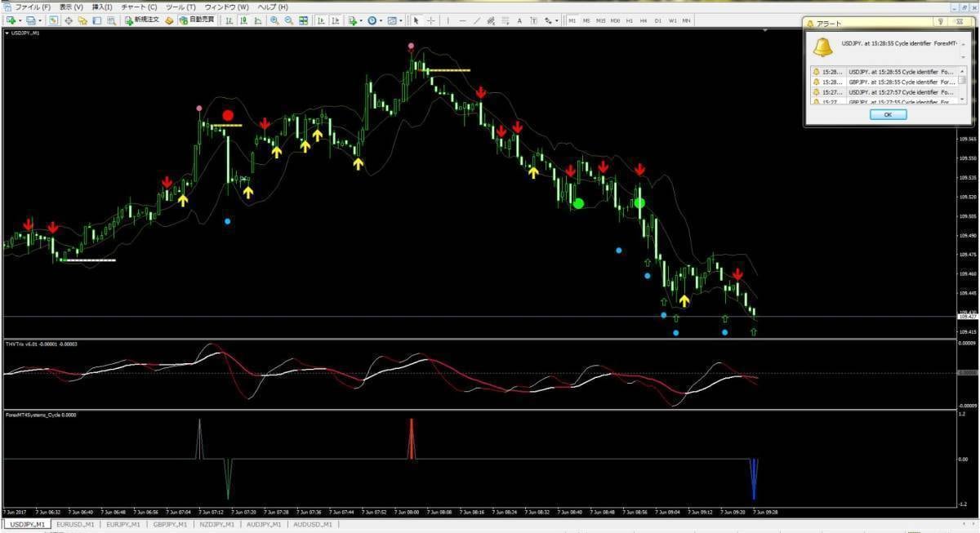Switch to the AUDJPY_M1 chart tab
The height and width of the screenshot is (533, 980).
tap(263, 524)
